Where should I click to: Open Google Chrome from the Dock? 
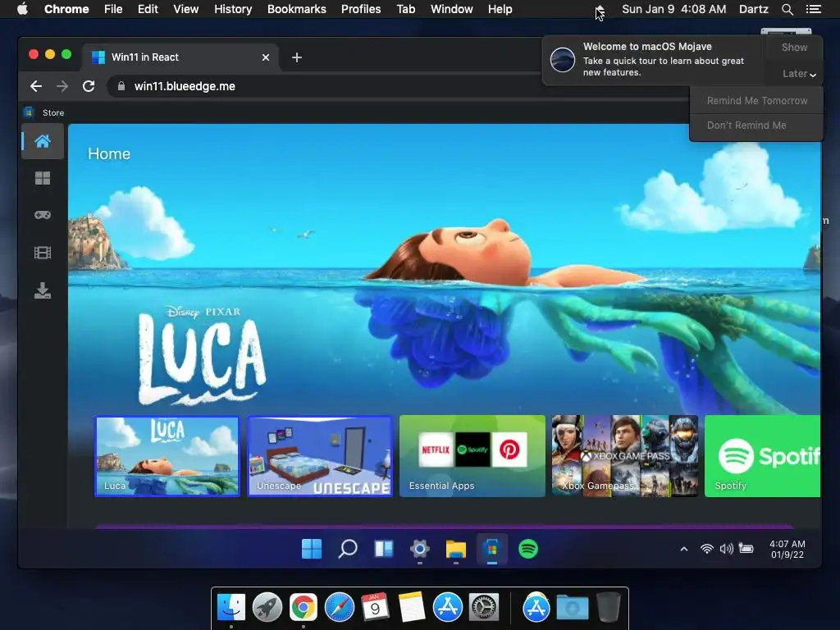click(304, 608)
